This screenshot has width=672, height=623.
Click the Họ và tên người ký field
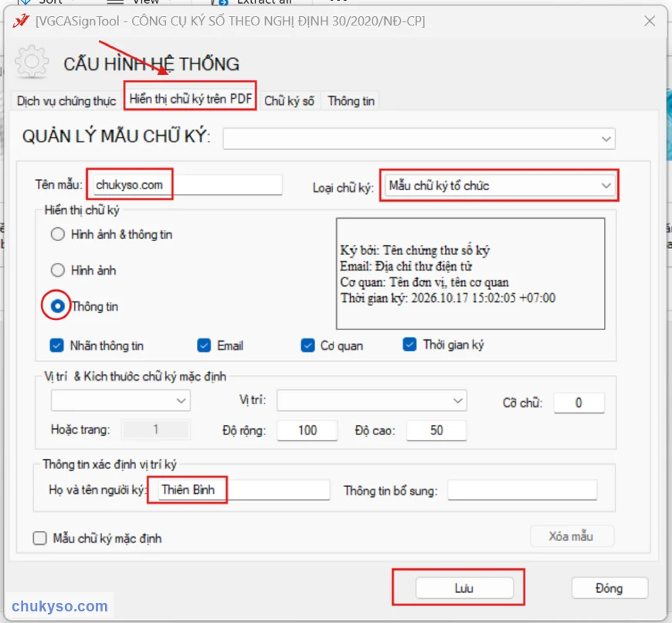pos(244,489)
